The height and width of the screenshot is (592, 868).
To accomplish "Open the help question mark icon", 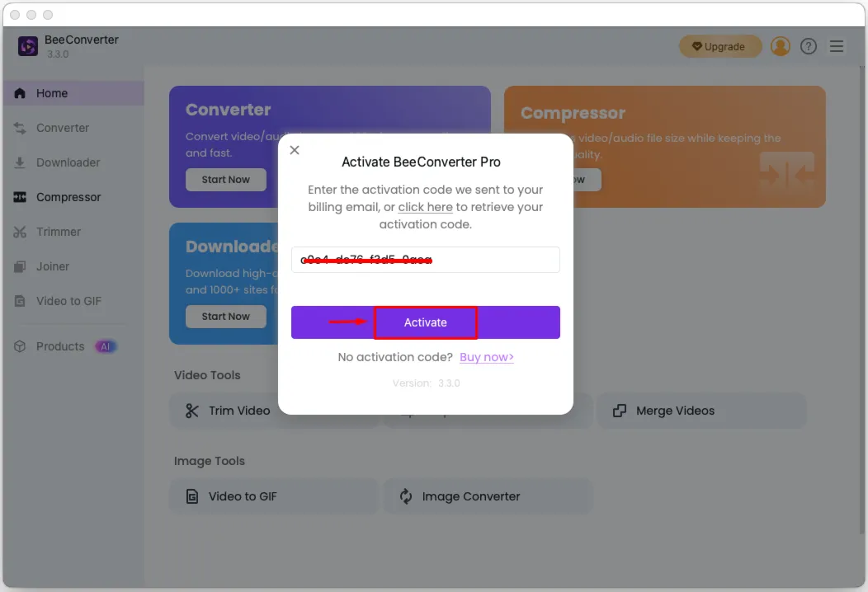I will point(809,46).
